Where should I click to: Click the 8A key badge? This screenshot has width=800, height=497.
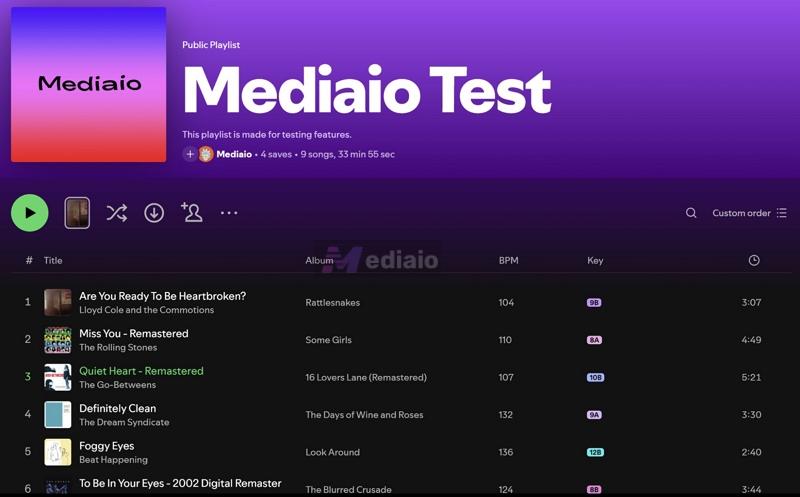594,340
